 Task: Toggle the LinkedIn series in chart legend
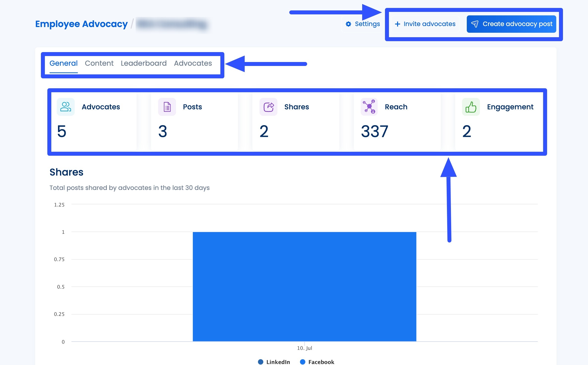coord(274,362)
